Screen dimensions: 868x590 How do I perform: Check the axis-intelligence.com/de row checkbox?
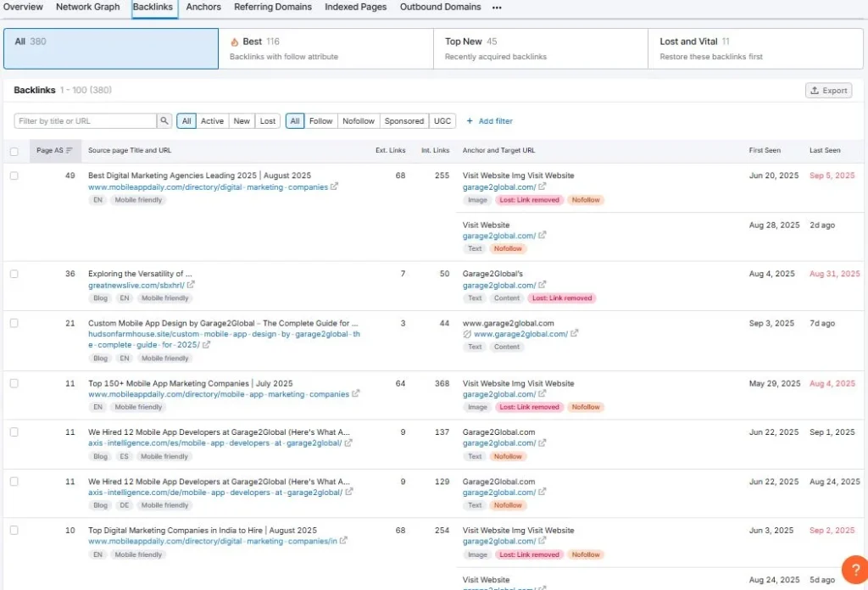click(x=14, y=481)
